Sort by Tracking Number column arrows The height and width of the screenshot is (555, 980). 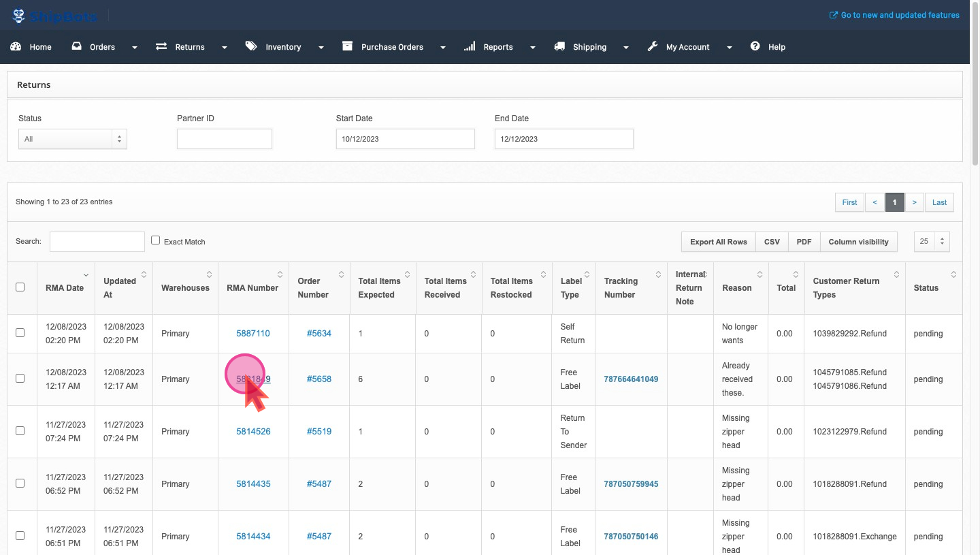(658, 274)
